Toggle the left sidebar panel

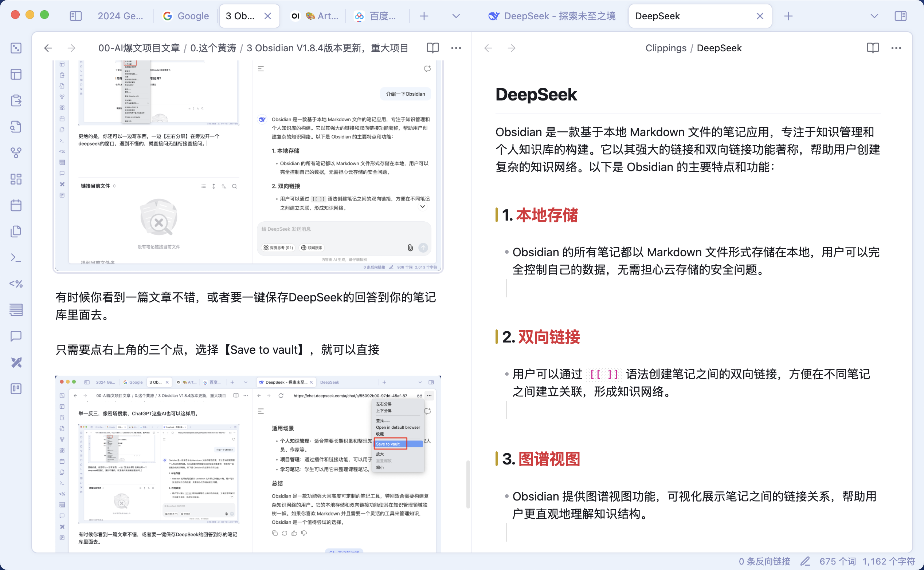coord(76,16)
